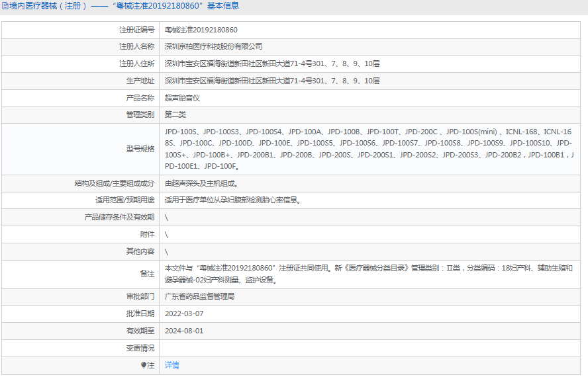Screen dimensions: 588x379
Task: Click the 备注 label
Action: [x=147, y=274]
